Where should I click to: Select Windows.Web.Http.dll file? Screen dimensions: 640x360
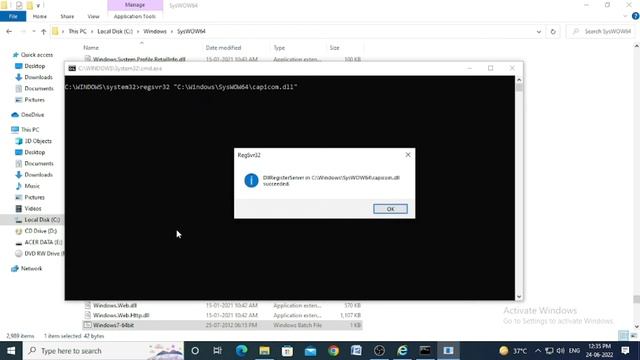tap(121, 315)
